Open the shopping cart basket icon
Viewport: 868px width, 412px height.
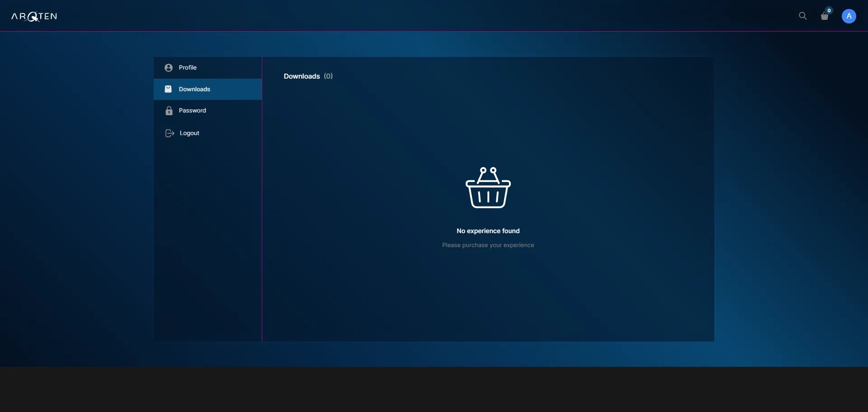pyautogui.click(x=825, y=17)
